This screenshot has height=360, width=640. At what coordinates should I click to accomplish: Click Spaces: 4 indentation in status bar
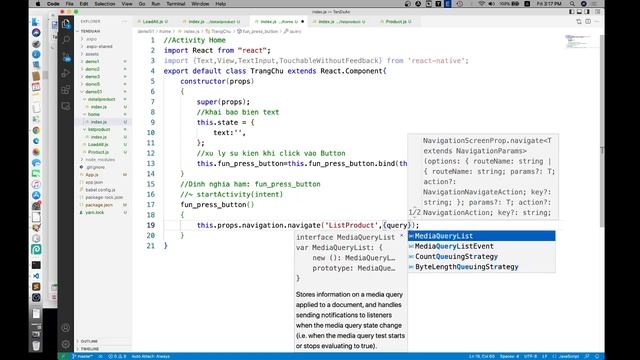[509, 356]
